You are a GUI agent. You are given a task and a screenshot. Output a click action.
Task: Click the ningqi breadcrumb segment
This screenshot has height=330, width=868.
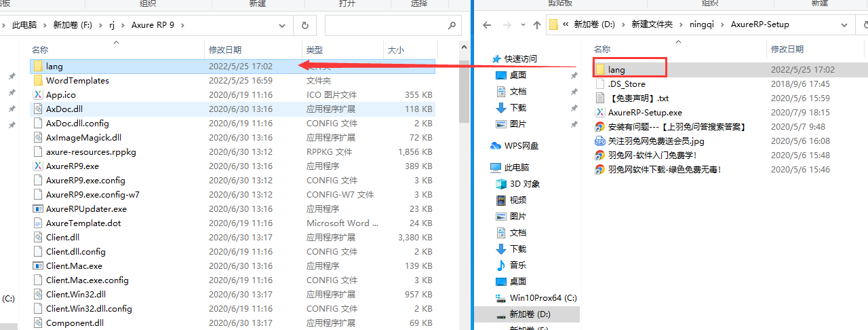[702, 25]
